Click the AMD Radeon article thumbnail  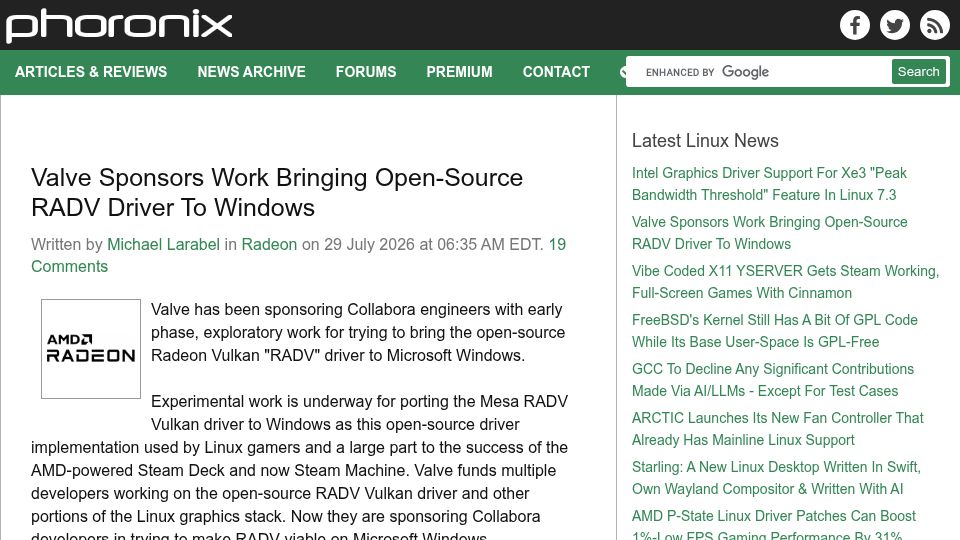(91, 349)
